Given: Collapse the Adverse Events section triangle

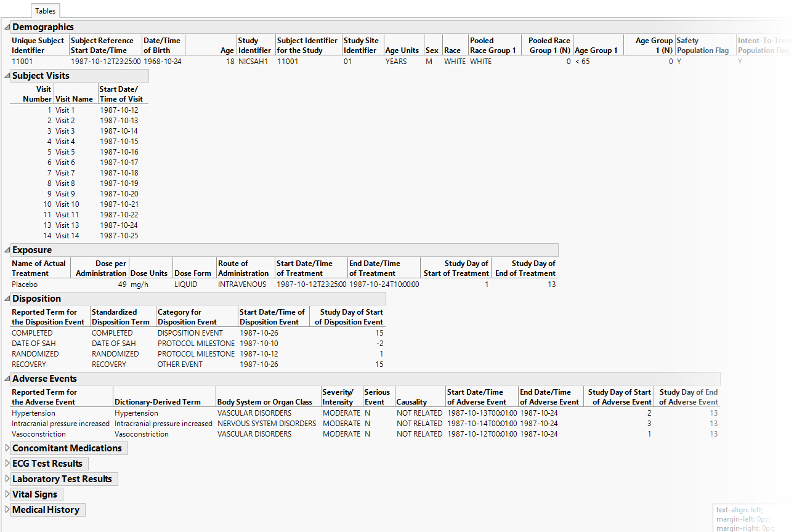Looking at the screenshot, I should tap(7, 379).
